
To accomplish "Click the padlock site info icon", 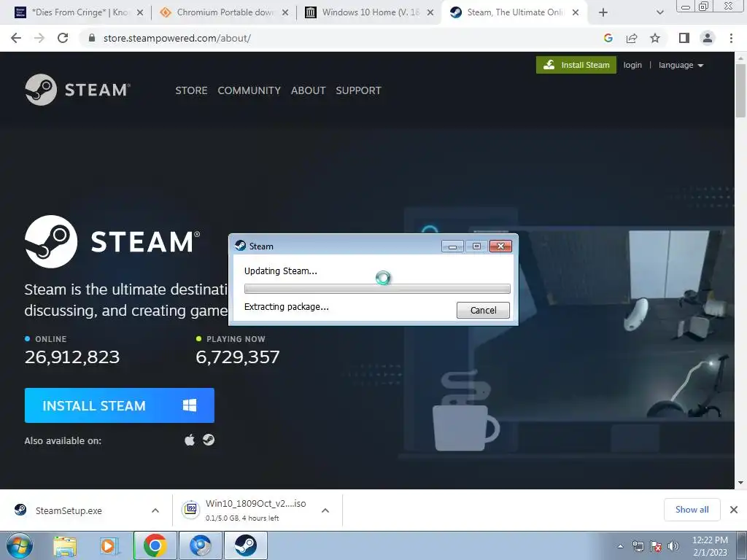I will (92, 38).
